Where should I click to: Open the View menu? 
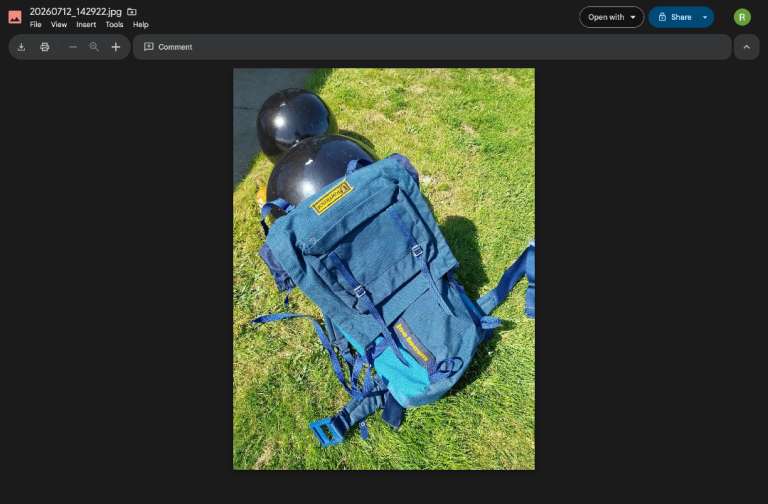coord(59,24)
